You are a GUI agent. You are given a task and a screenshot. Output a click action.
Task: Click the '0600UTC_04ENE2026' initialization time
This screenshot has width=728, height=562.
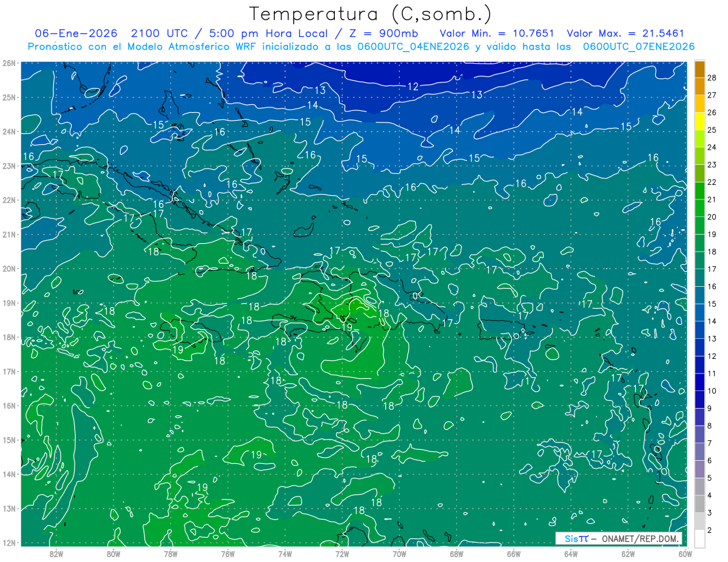[x=413, y=47]
